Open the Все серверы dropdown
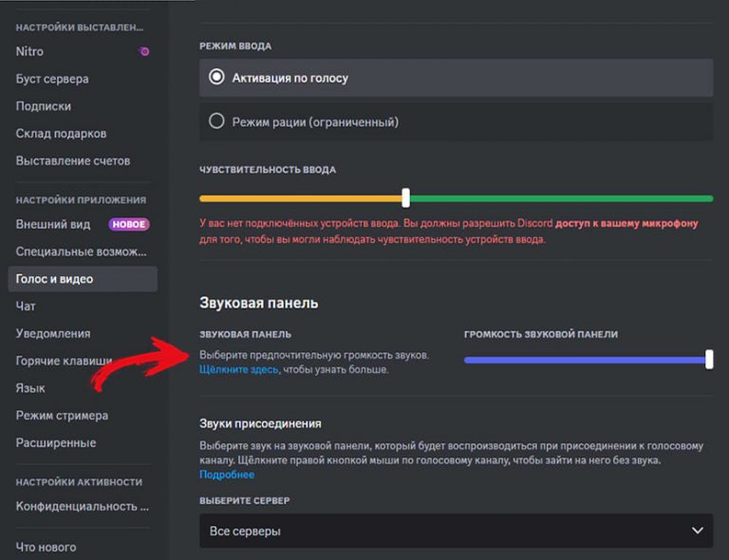 click(x=456, y=531)
